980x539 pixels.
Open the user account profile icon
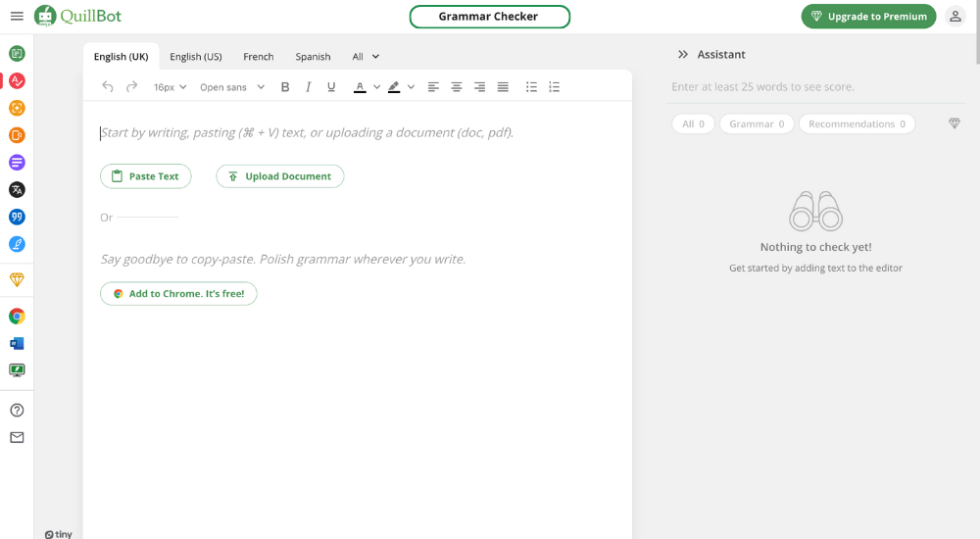(x=955, y=17)
